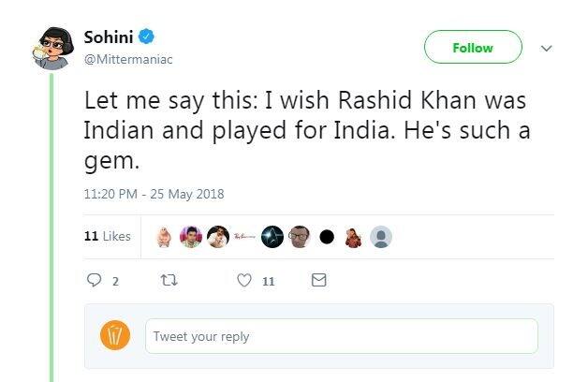Click the liker avatar with cursive text logo

click(245, 237)
